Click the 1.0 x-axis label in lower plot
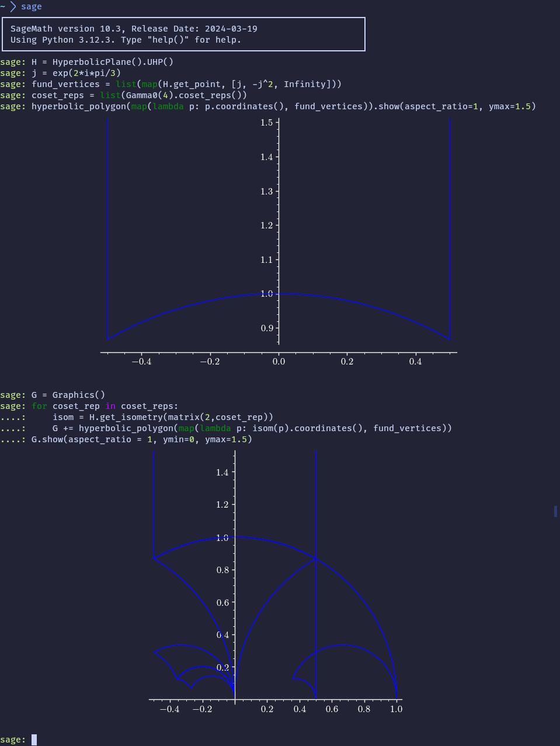Image resolution: width=560 pixels, height=746 pixels. (x=396, y=709)
